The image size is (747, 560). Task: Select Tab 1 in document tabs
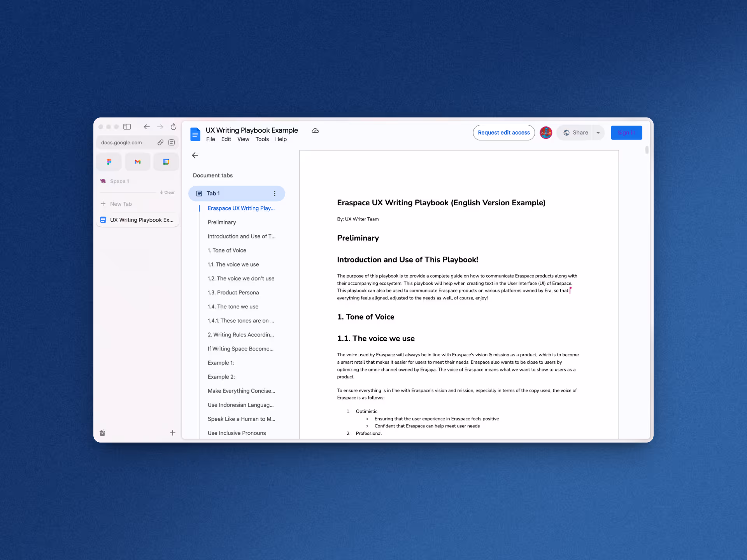coord(237,194)
